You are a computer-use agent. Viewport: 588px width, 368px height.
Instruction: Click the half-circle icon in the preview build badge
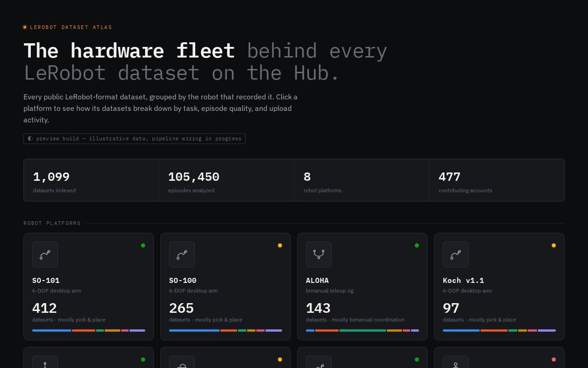click(30, 138)
